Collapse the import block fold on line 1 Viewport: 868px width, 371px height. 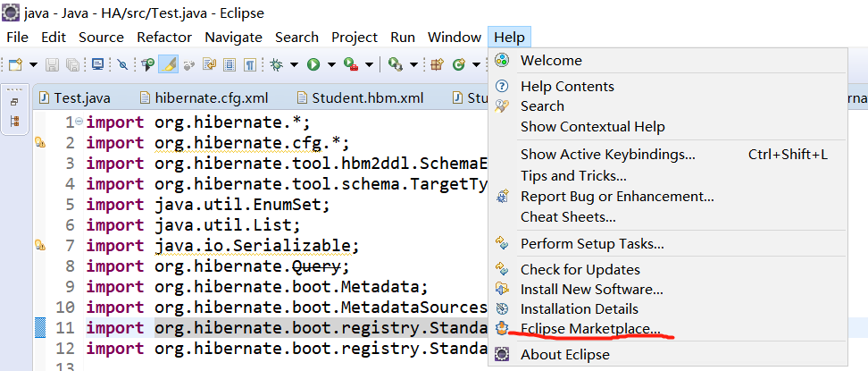coord(79,122)
